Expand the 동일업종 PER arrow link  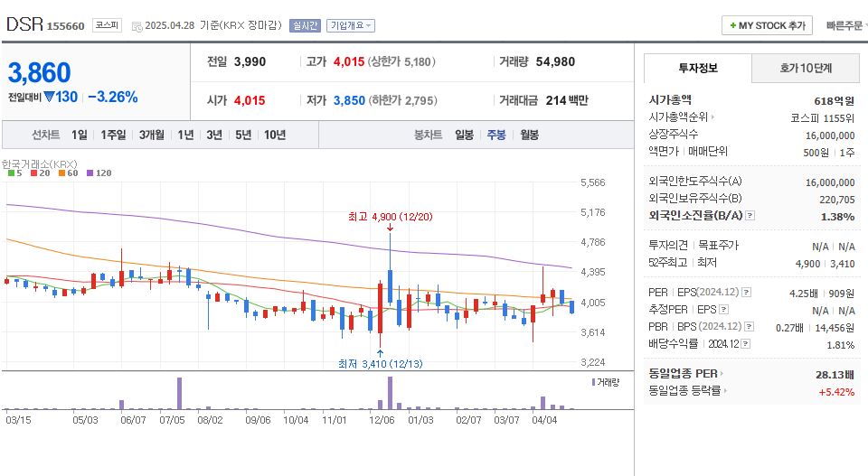coord(722,374)
